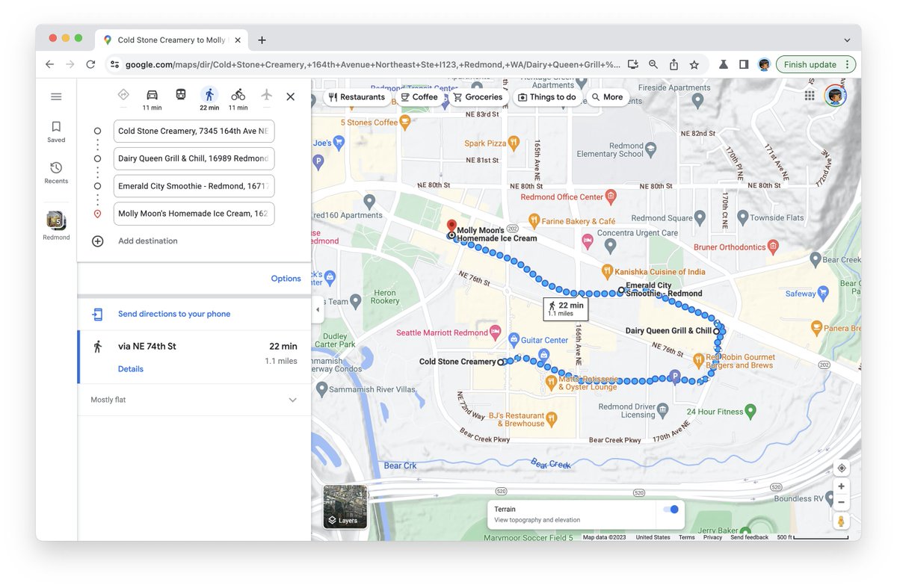View site information icon in address bar
897x588 pixels.
tap(114, 64)
